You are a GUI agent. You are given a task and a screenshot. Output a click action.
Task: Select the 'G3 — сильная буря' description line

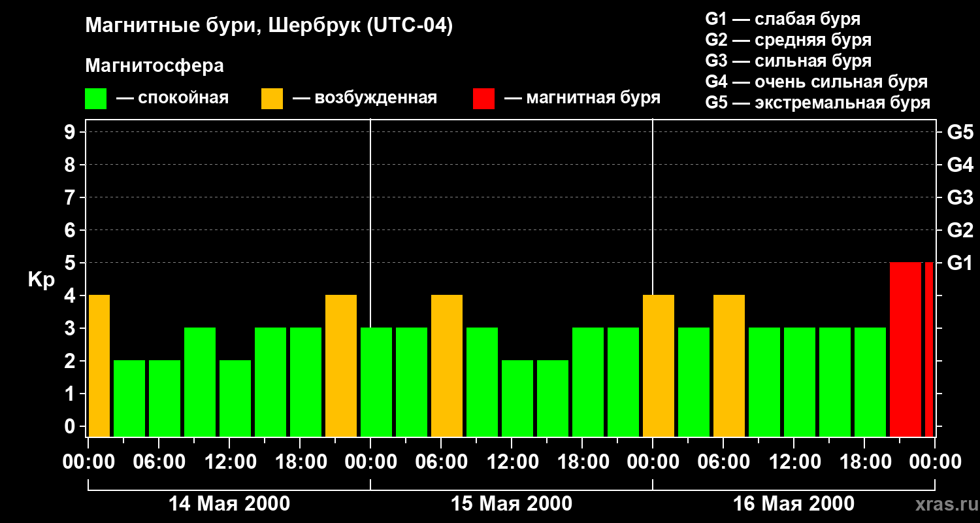[x=789, y=61]
